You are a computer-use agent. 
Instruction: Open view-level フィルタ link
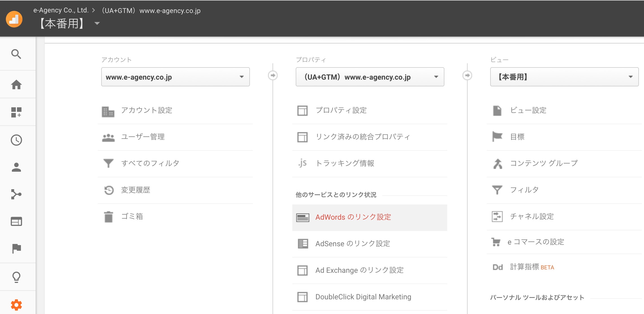(524, 190)
